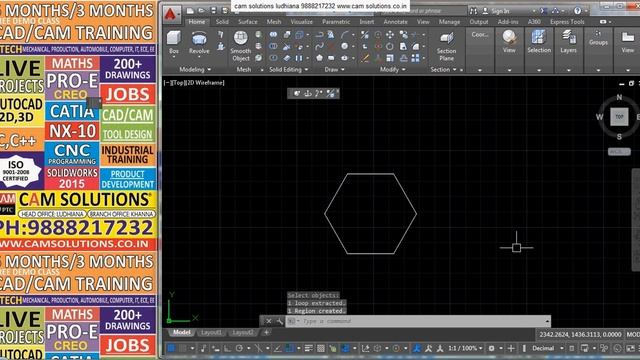The width and height of the screenshot is (640, 360).
Task: Select the Move tool in Modify
Action: pyautogui.click(x=390, y=35)
